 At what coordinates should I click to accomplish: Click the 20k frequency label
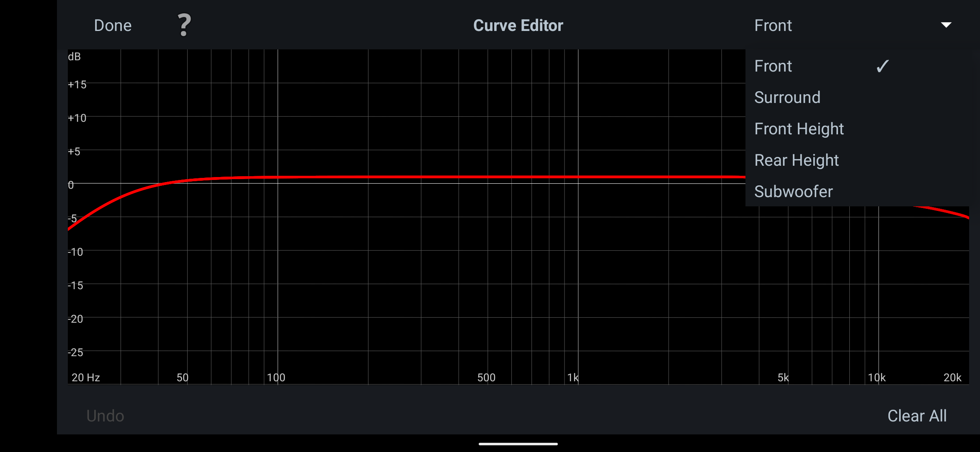coord(952,378)
